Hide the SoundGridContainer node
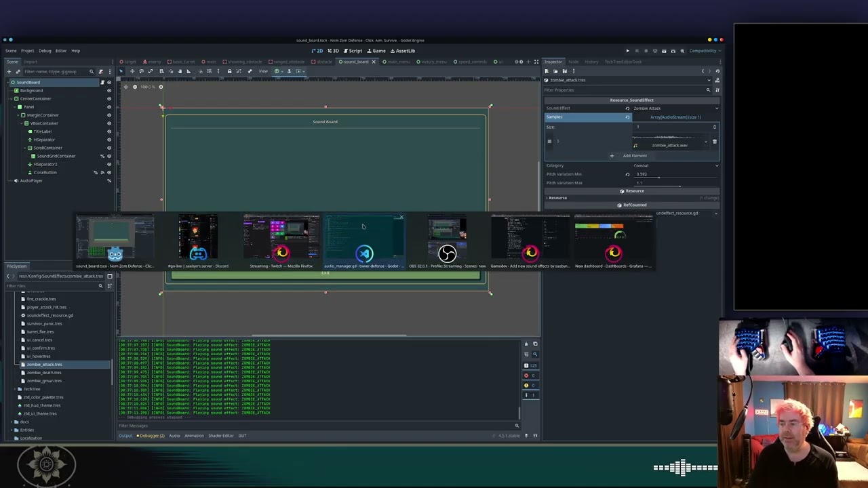 [109, 156]
